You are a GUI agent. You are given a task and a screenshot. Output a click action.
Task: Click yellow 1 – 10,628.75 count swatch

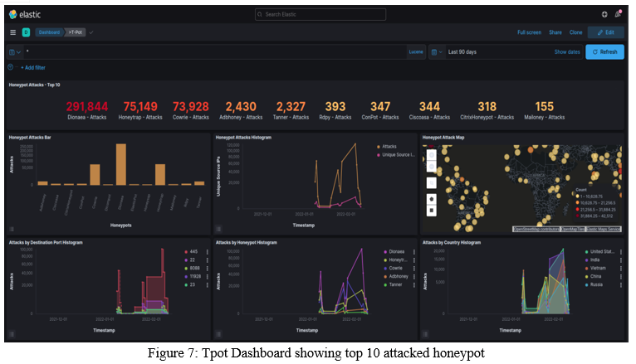578,197
